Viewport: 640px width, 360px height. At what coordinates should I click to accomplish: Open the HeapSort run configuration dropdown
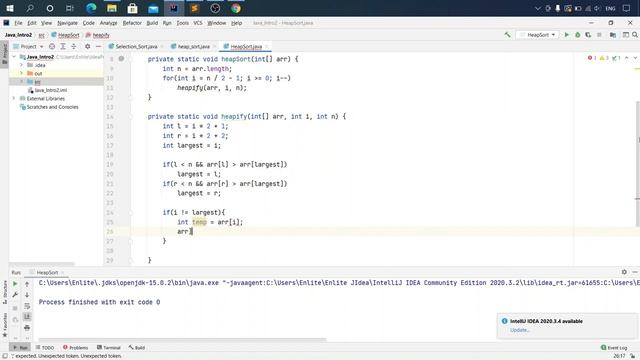pos(538,35)
